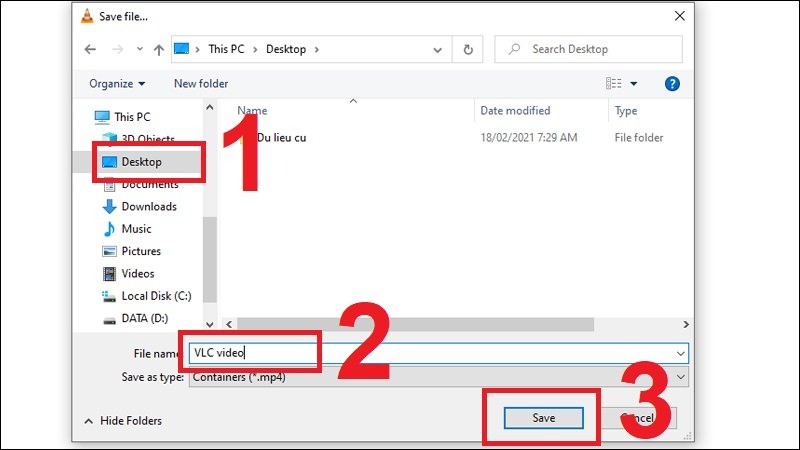Select DATA (D:) drive in sidebar
800x450 pixels.
146,319
